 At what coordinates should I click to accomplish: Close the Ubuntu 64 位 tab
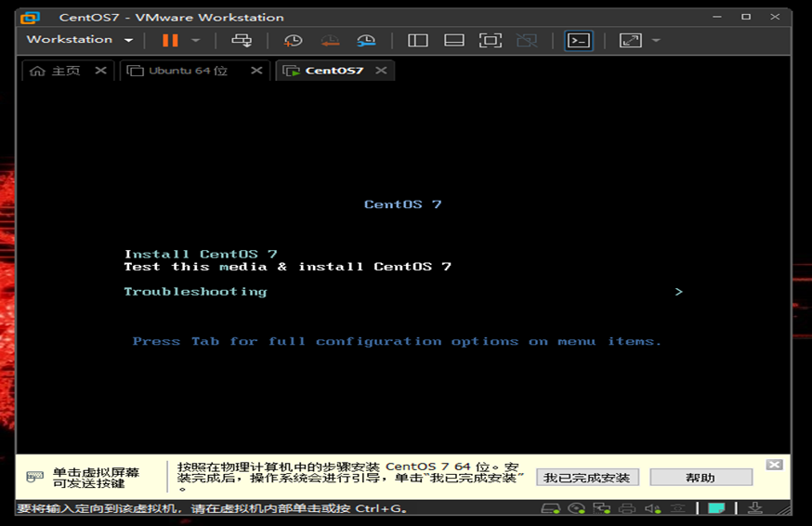coord(256,70)
